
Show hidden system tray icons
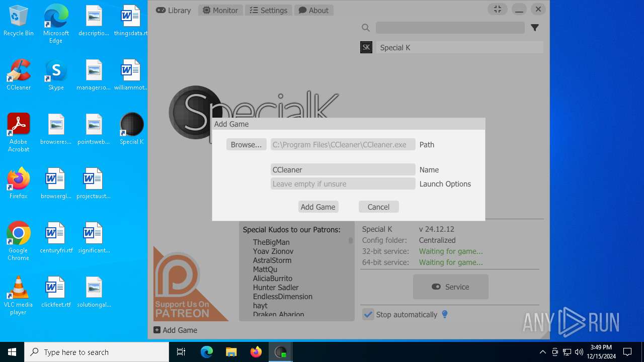pyautogui.click(x=542, y=352)
